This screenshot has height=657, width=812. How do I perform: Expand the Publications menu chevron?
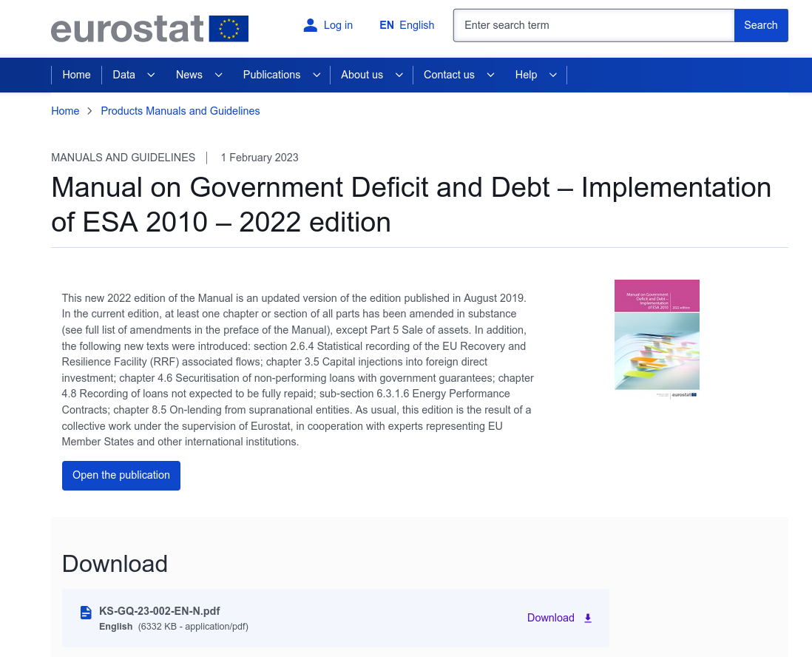coord(317,75)
